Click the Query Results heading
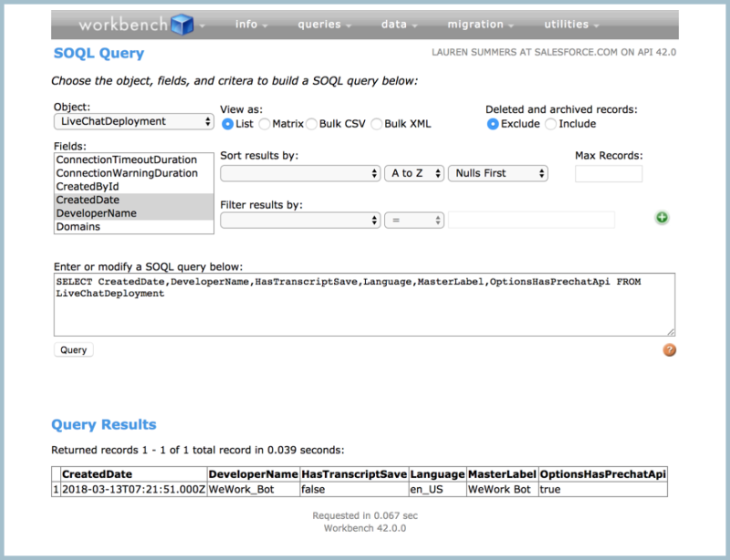The width and height of the screenshot is (730, 560). [x=104, y=424]
